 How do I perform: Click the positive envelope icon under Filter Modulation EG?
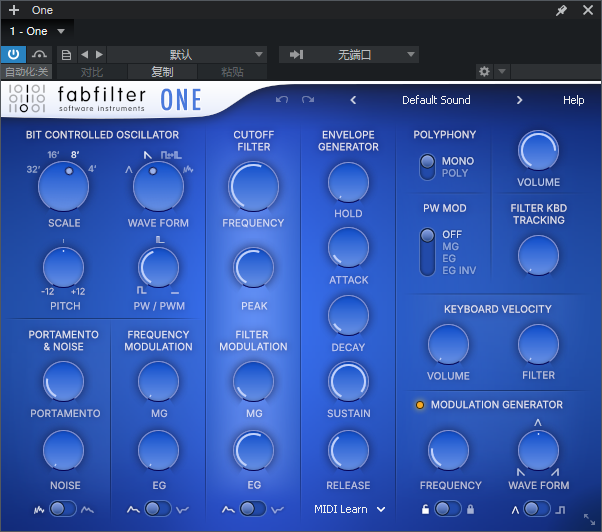tap(228, 510)
